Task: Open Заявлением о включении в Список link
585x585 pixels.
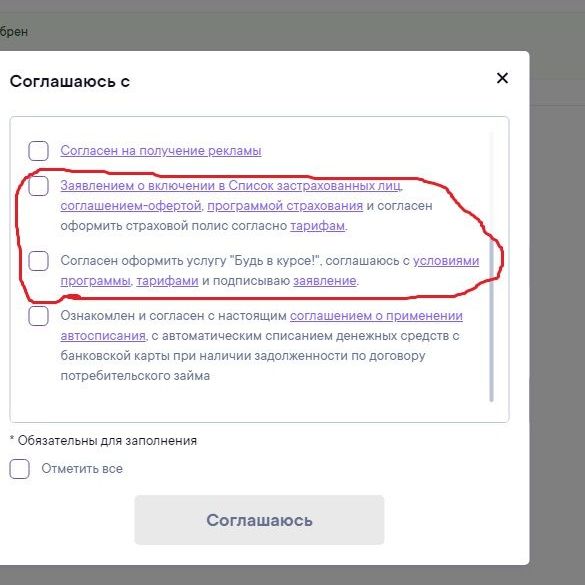Action: coord(231,186)
